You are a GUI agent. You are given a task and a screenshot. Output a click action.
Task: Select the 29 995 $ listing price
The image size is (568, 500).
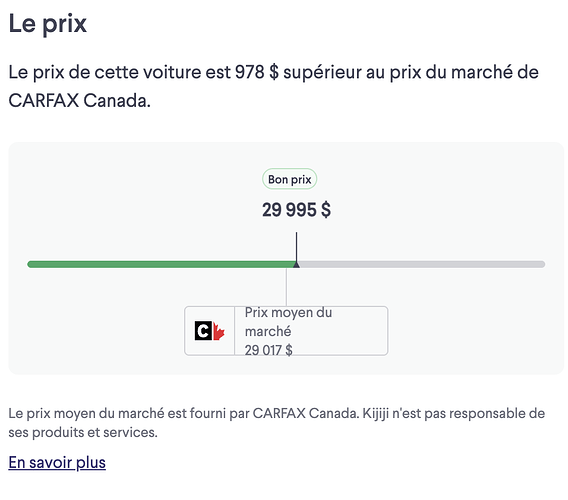tap(296, 210)
